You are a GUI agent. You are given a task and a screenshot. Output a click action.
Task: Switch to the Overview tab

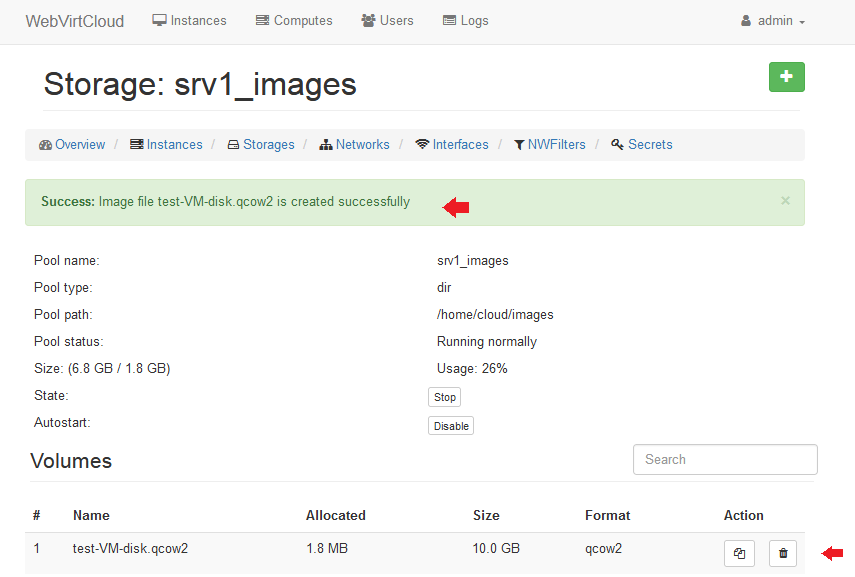click(72, 145)
